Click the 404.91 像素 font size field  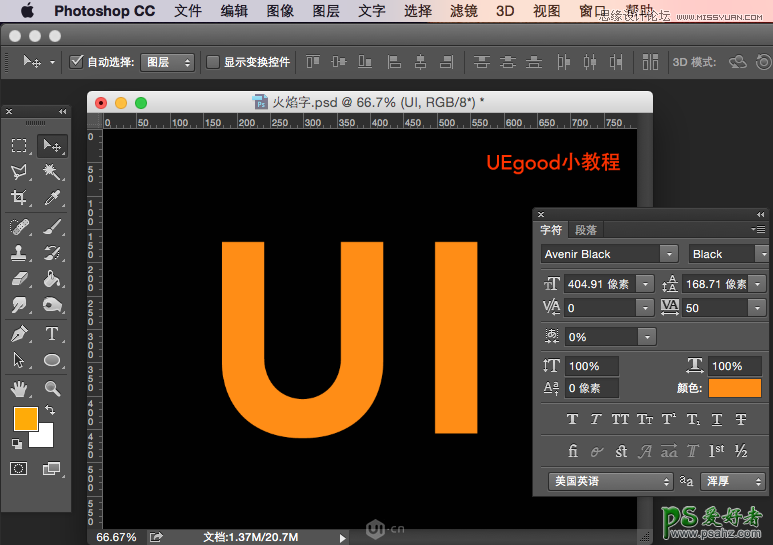(x=600, y=284)
